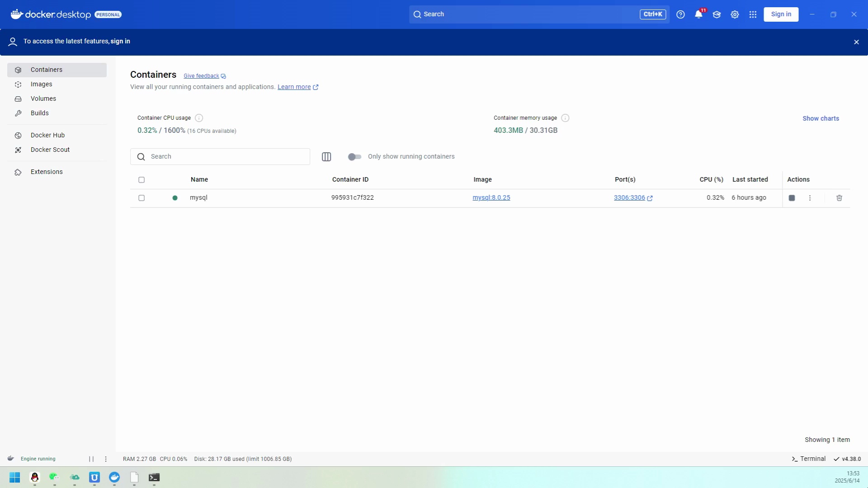Open engine status options menu
868x488 pixels.
[x=106, y=459]
